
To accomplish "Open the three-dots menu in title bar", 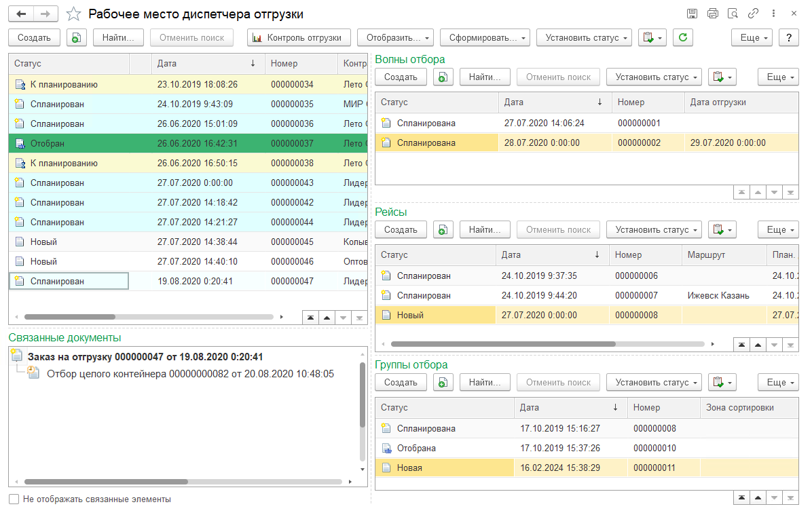I will 773,14.
